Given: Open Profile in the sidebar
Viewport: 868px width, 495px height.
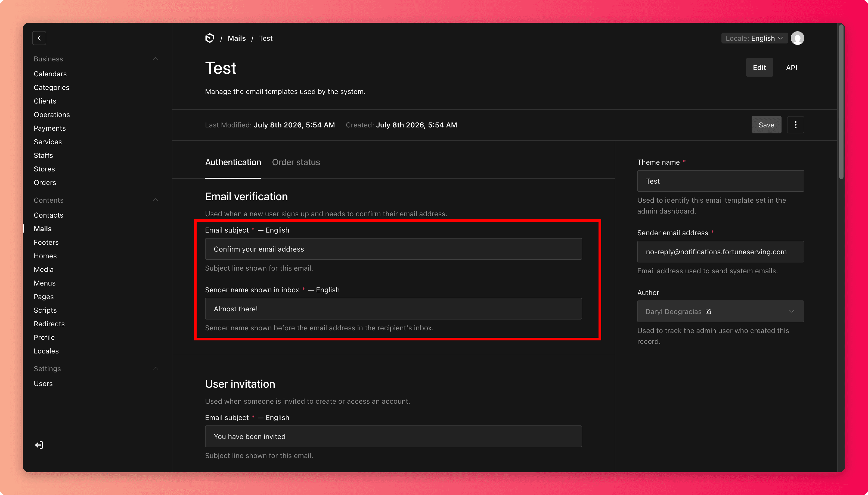Looking at the screenshot, I should (x=44, y=338).
